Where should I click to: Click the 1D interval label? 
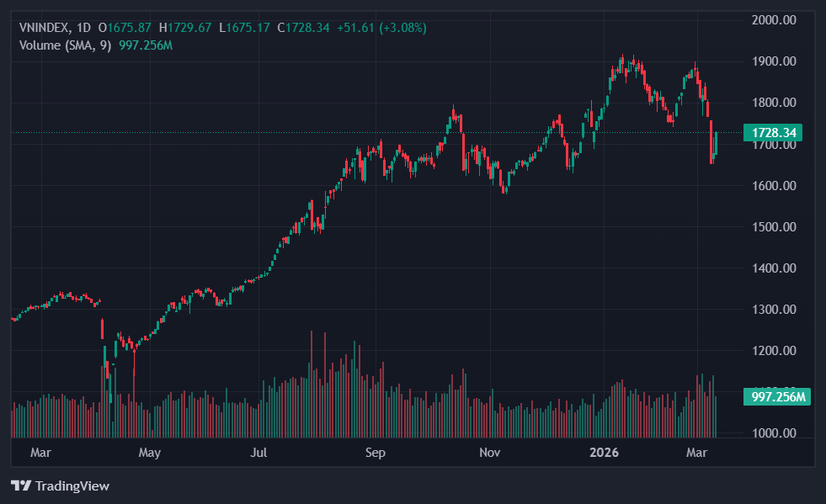coord(83,28)
